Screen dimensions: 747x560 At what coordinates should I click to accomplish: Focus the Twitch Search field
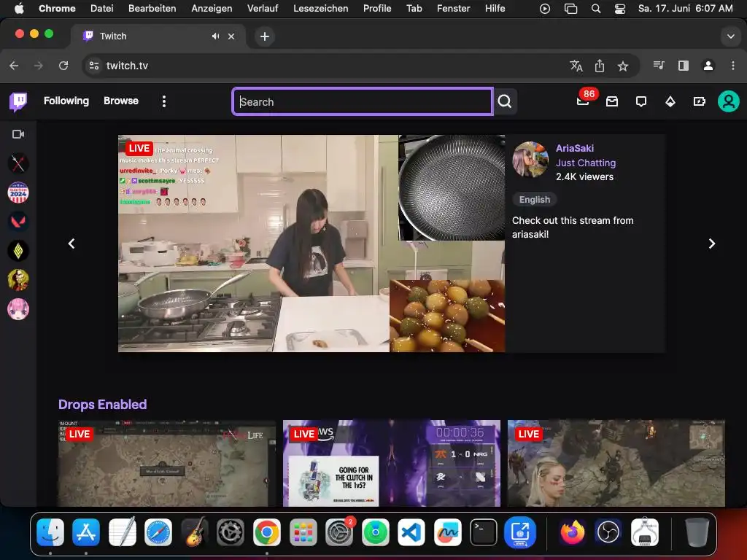pyautogui.click(x=363, y=101)
